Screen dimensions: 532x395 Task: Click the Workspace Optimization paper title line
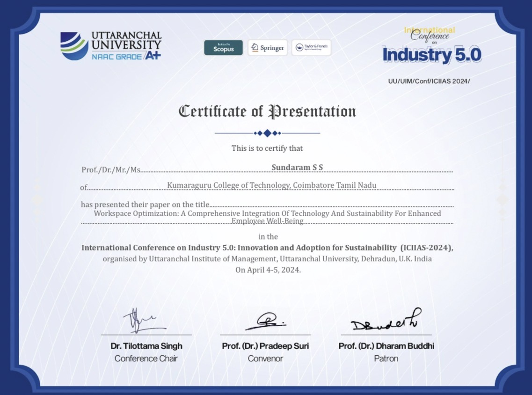tap(267, 213)
